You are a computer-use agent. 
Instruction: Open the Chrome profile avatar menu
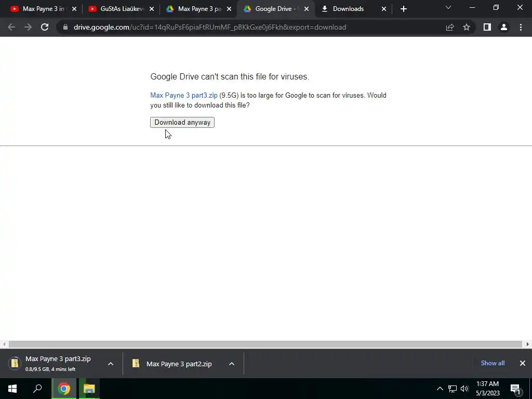[x=504, y=27]
